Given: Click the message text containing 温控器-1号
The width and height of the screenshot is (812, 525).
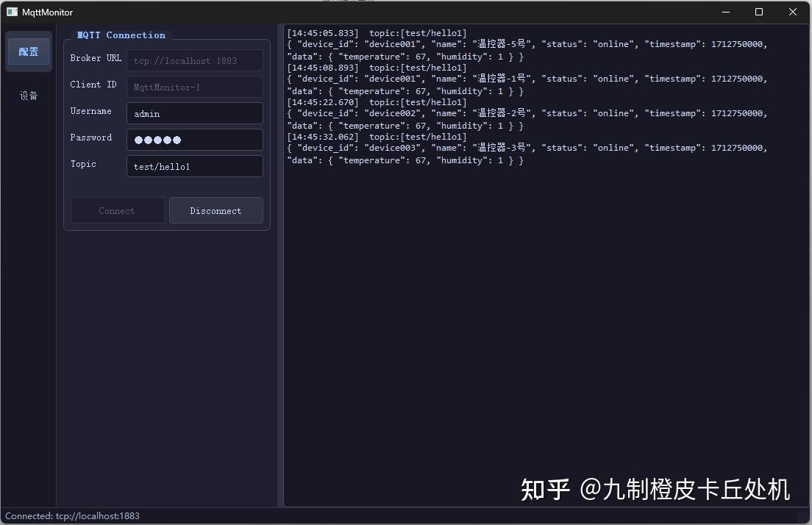Looking at the screenshot, I should coord(527,85).
